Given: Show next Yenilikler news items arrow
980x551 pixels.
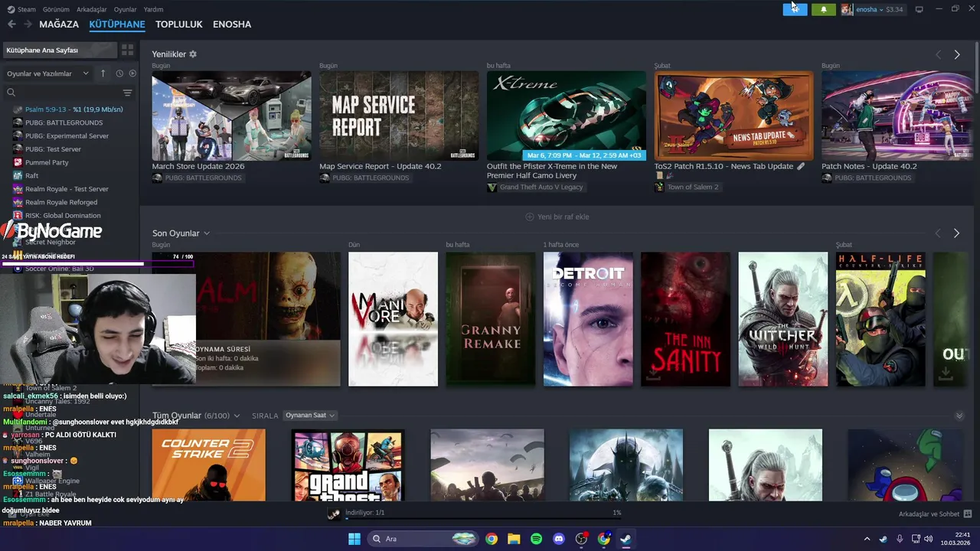Looking at the screenshot, I should (956, 54).
